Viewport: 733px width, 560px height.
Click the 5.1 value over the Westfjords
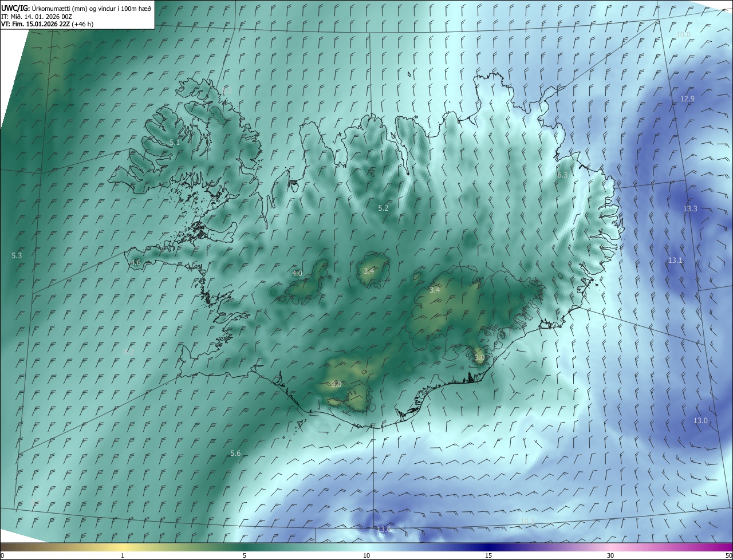[175, 142]
